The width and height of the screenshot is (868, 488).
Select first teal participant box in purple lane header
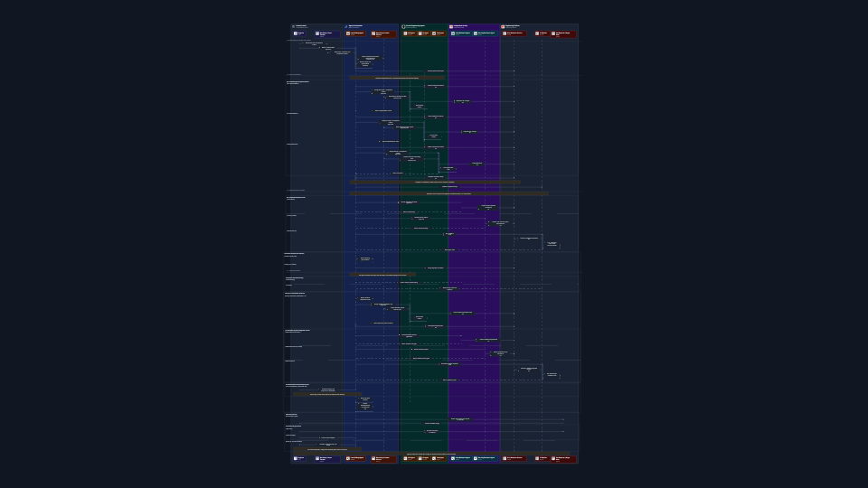(x=461, y=33)
